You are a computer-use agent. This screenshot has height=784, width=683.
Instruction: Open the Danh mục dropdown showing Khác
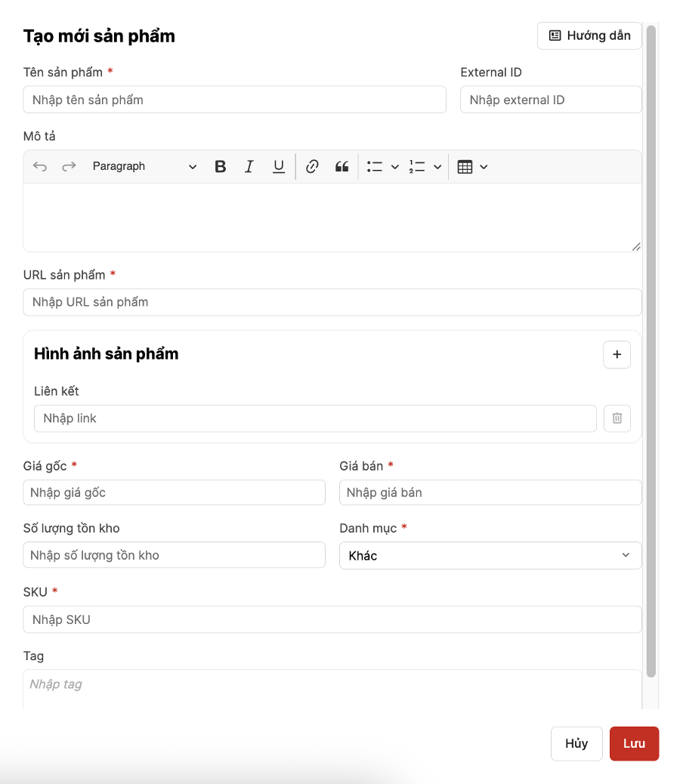[x=490, y=555]
